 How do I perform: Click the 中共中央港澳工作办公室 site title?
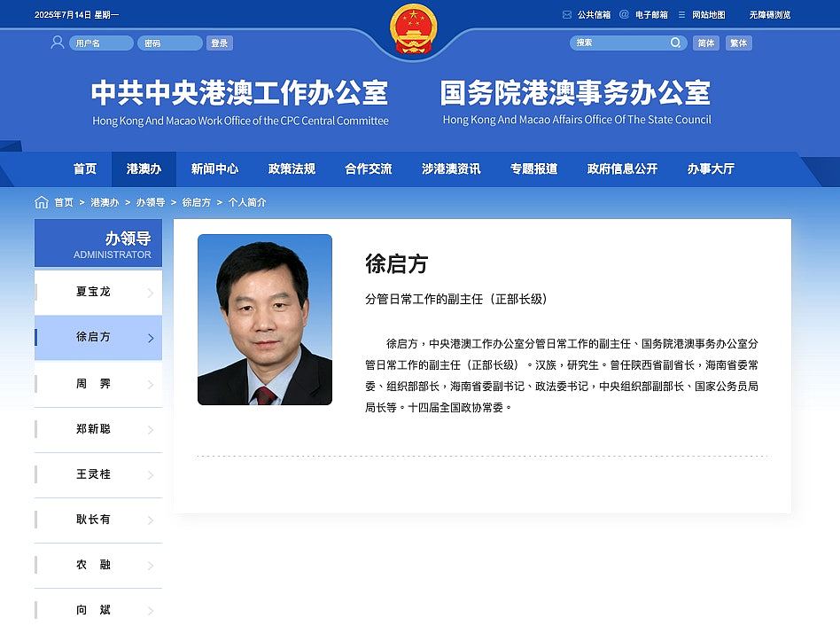click(x=239, y=93)
